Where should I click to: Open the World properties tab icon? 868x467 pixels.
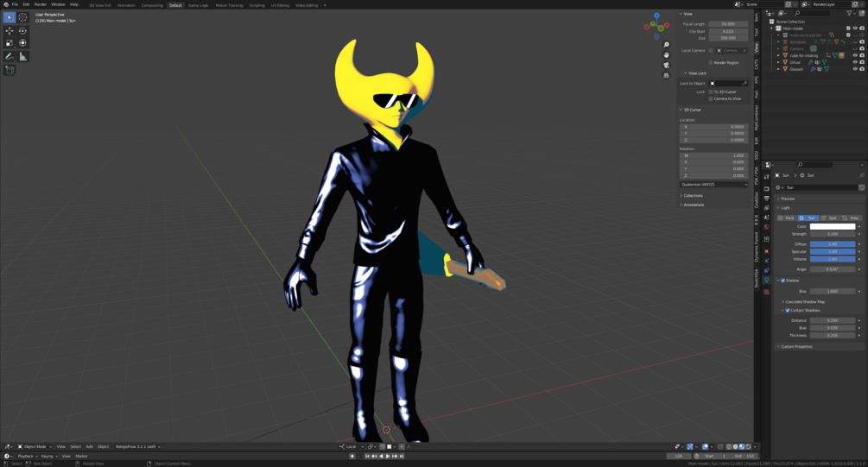pyautogui.click(x=767, y=227)
